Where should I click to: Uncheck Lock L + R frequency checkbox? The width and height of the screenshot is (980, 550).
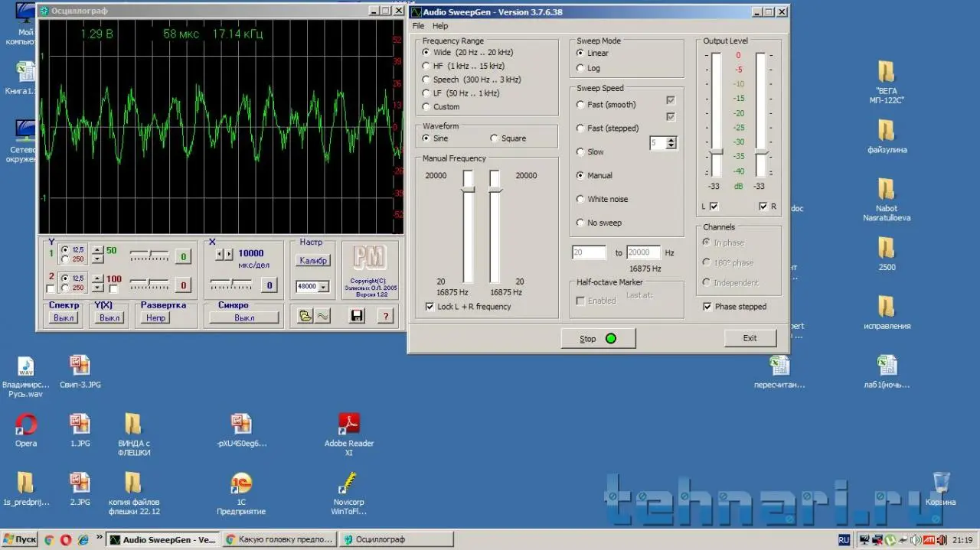pos(430,307)
